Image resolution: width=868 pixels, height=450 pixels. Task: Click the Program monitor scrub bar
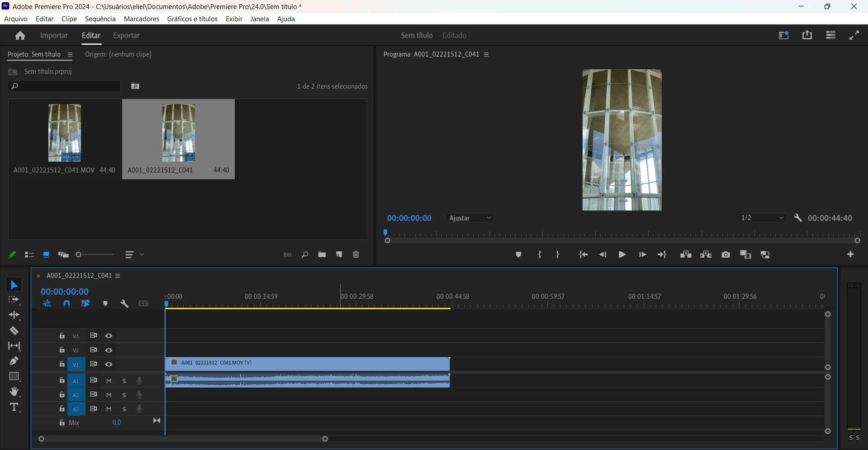(x=623, y=234)
